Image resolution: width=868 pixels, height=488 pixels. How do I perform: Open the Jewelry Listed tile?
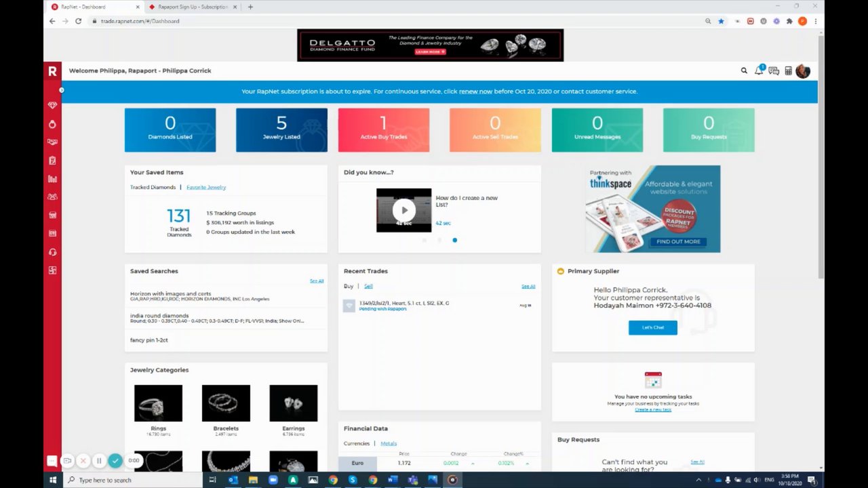point(281,130)
